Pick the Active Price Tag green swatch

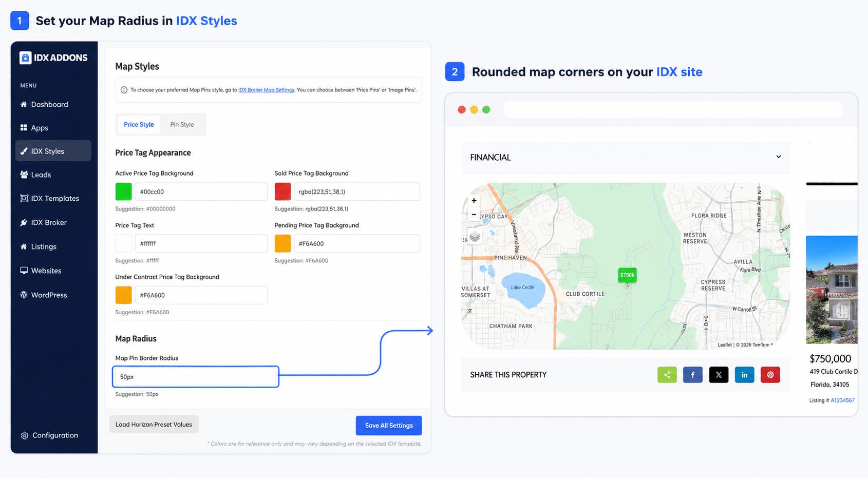pos(123,192)
